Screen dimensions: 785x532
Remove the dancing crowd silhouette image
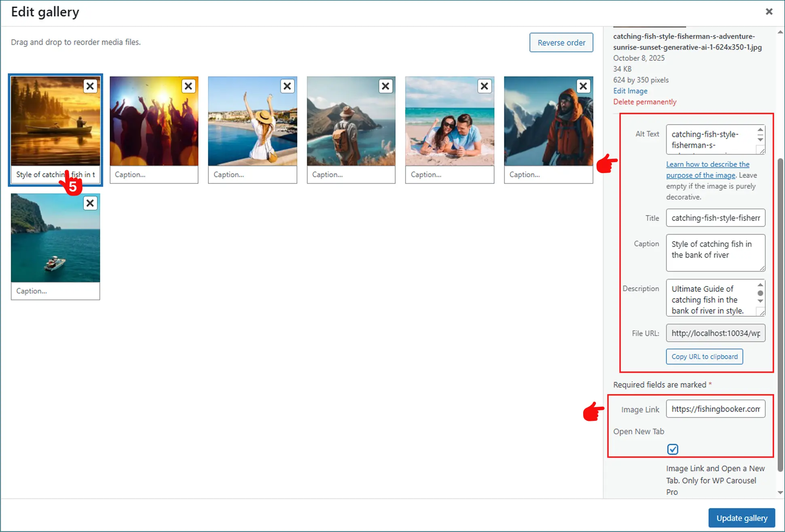point(188,86)
